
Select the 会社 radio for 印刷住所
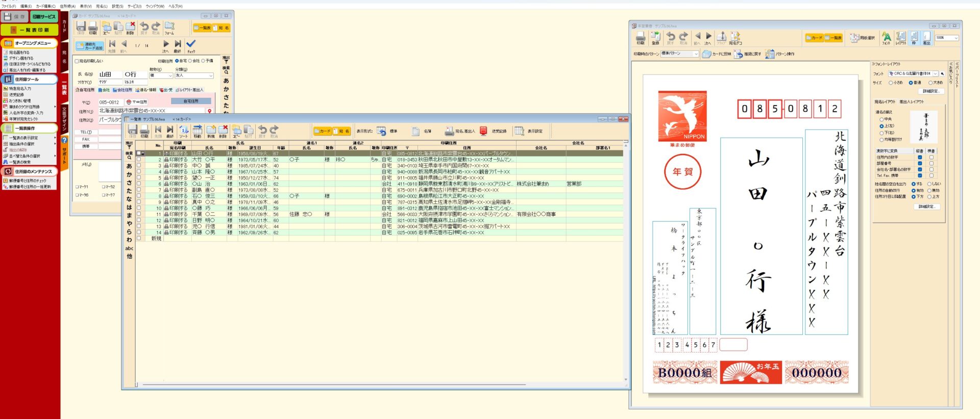[x=190, y=61]
